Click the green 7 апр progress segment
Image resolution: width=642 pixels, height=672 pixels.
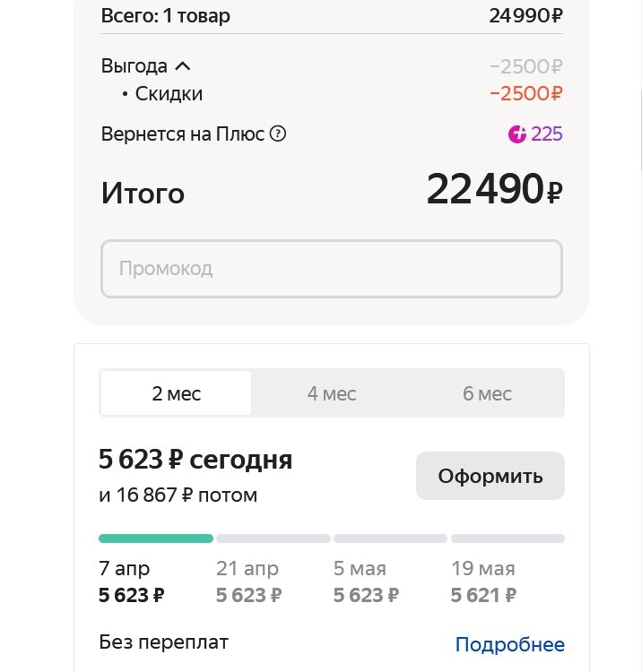tap(156, 538)
